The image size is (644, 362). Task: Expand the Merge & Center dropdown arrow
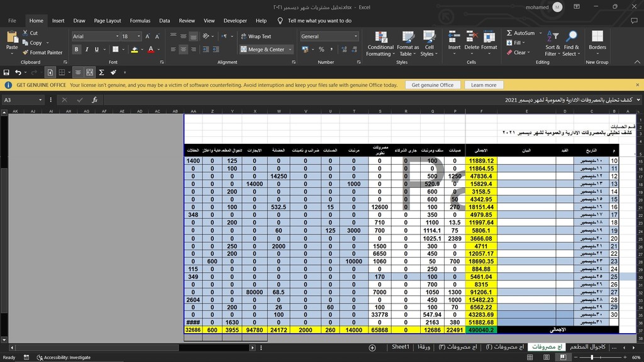290,50
